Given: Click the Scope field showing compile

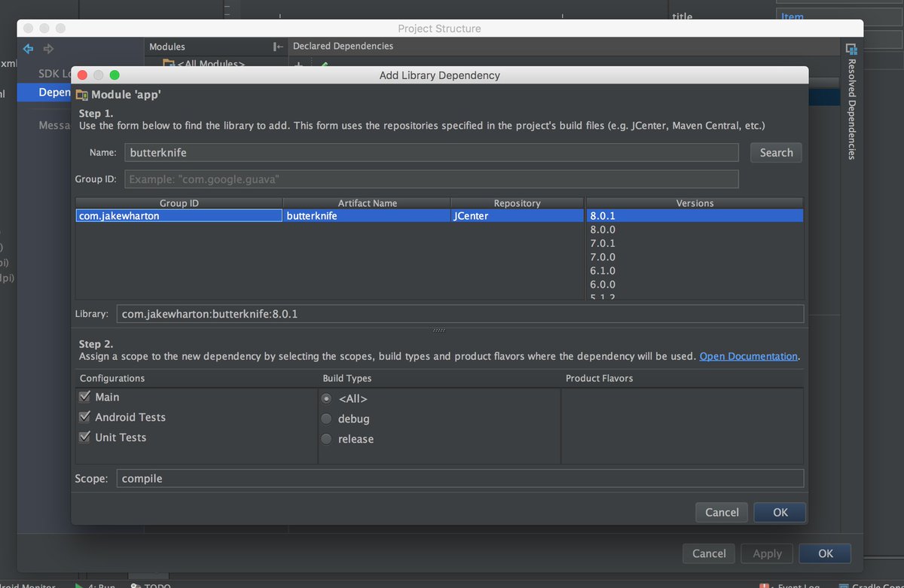Looking at the screenshot, I should coord(460,478).
